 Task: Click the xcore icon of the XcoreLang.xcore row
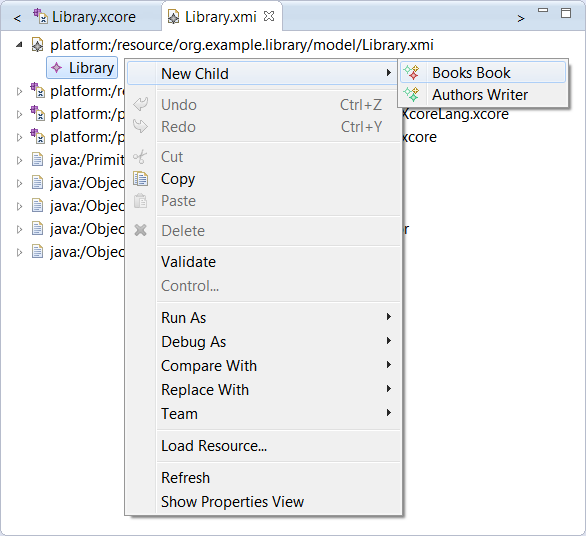[x=38, y=113]
